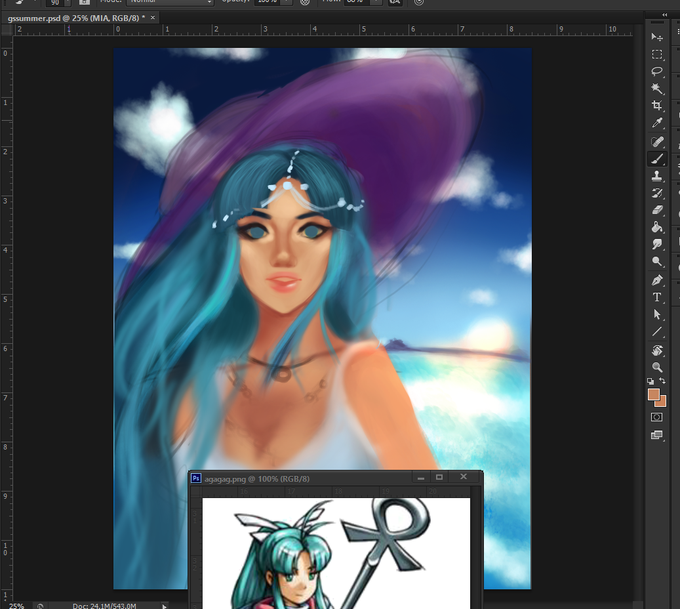680x609 pixels.
Task: Open the background color picker
Action: [662, 403]
